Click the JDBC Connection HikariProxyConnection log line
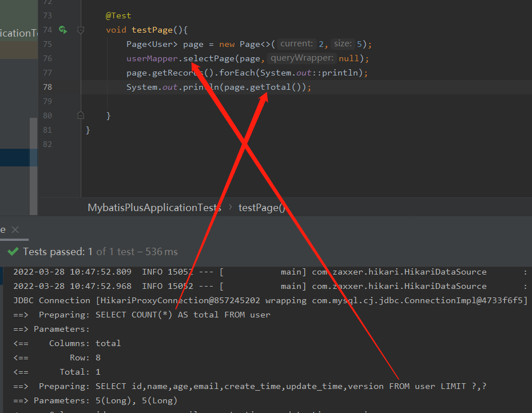This screenshot has width=532, height=413. pos(271,300)
